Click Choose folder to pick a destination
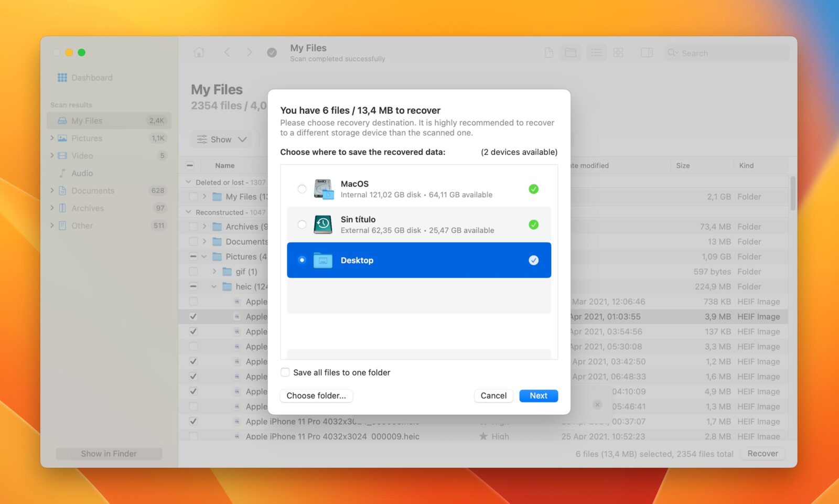Image resolution: width=839 pixels, height=504 pixels. click(316, 395)
